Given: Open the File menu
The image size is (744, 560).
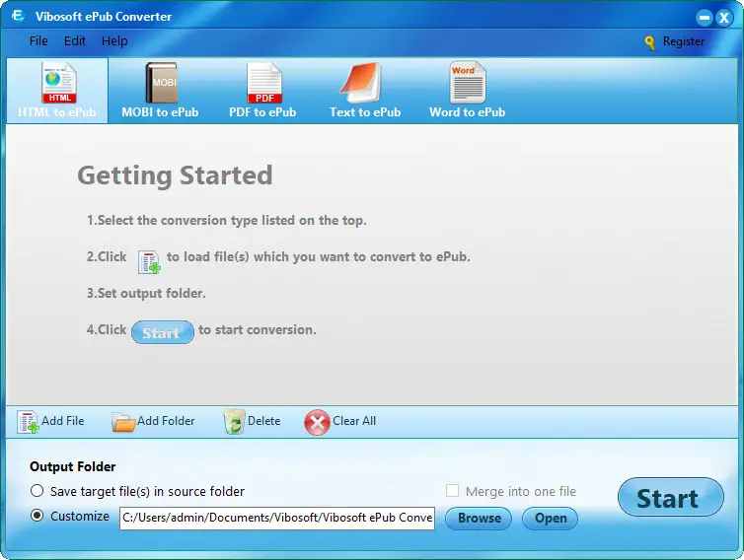Looking at the screenshot, I should click(x=38, y=41).
